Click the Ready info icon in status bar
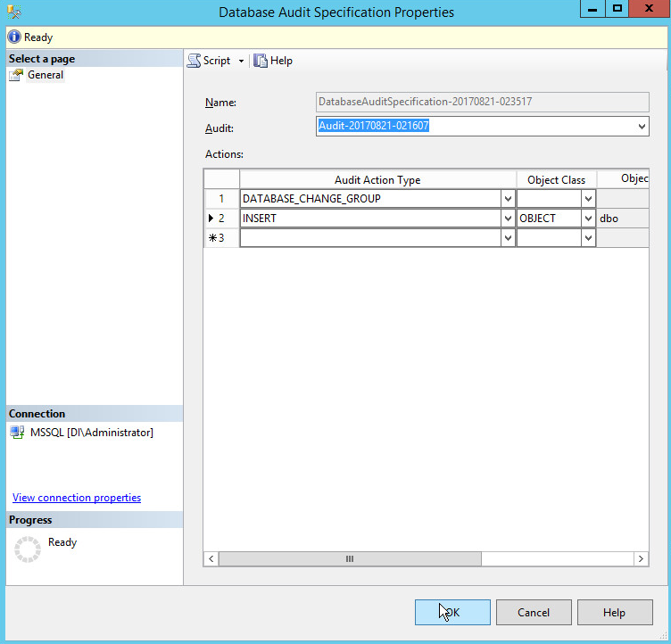671x644 pixels. coord(14,37)
